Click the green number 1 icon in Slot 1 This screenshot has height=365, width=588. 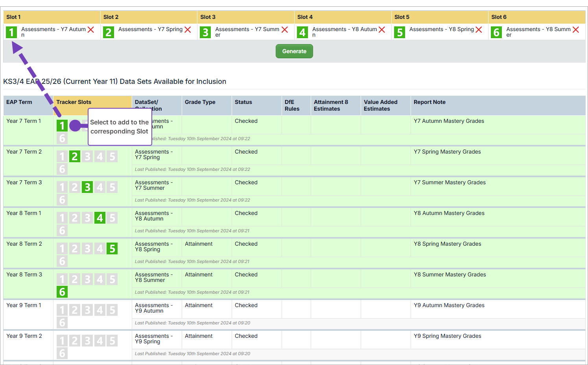[11, 32]
